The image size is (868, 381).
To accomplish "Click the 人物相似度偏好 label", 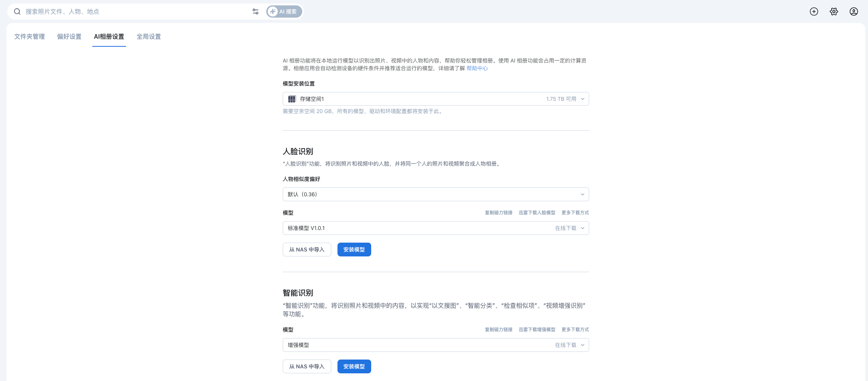I will click(x=301, y=179).
